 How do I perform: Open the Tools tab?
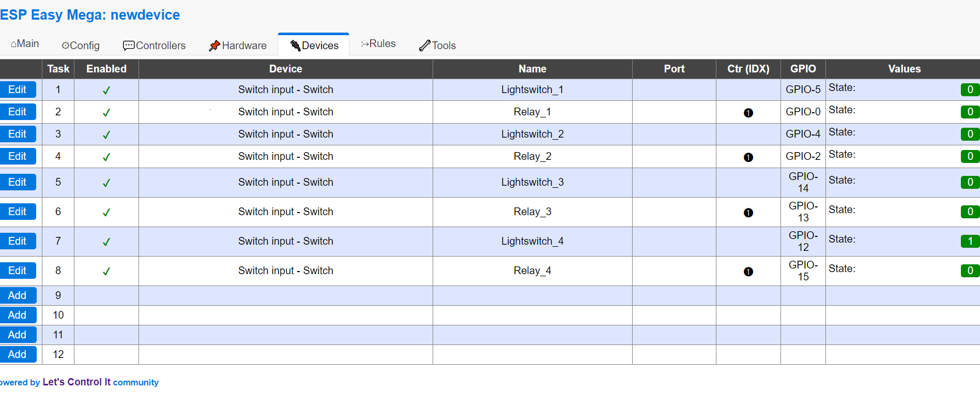pyautogui.click(x=437, y=46)
